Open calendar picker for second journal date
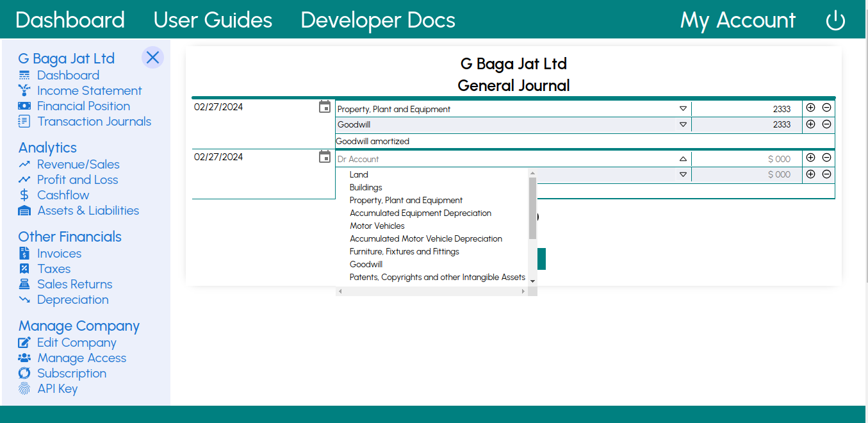The image size is (868, 423). click(325, 157)
